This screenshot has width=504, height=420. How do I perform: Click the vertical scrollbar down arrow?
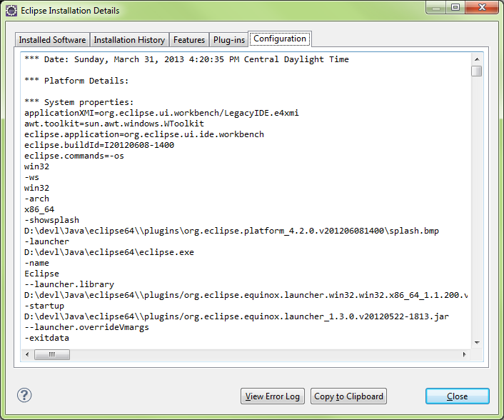(476, 343)
